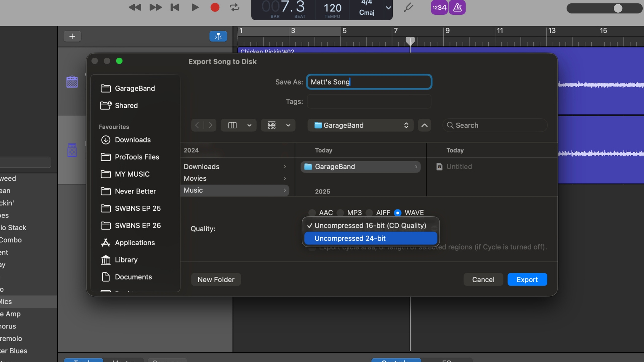Choose Uncompressed 16-bit (CD Quality)

[370, 225]
